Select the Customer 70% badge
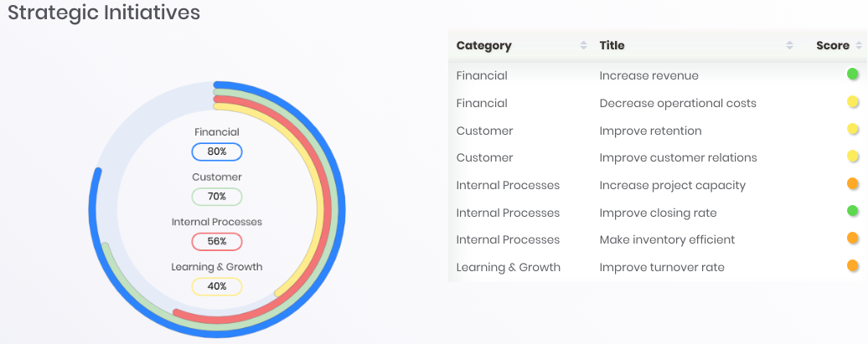 coord(217,197)
